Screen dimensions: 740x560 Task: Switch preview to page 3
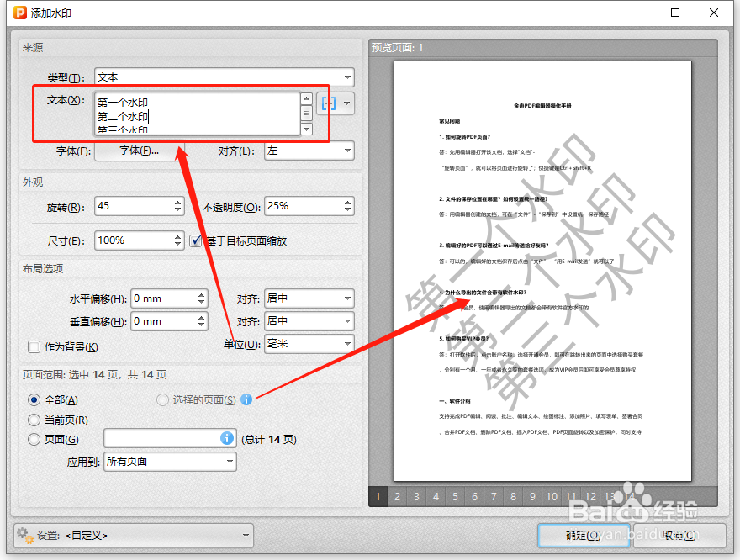tap(417, 496)
